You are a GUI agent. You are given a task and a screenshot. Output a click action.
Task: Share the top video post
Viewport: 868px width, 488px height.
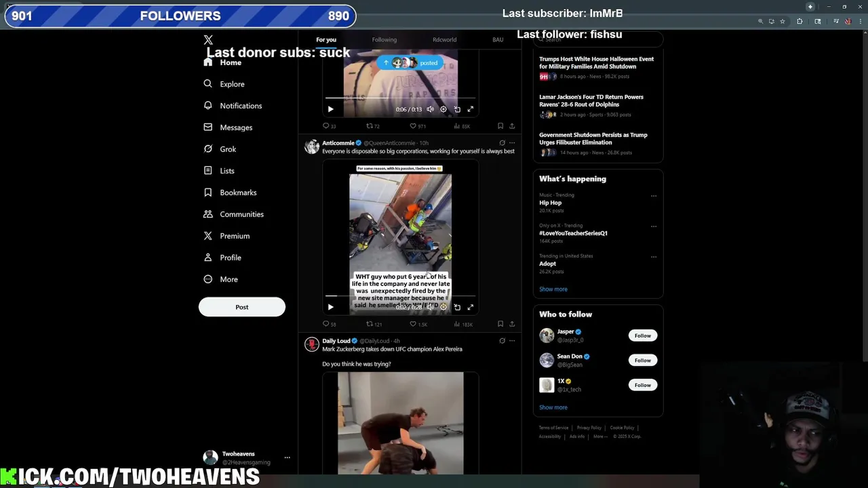click(512, 126)
